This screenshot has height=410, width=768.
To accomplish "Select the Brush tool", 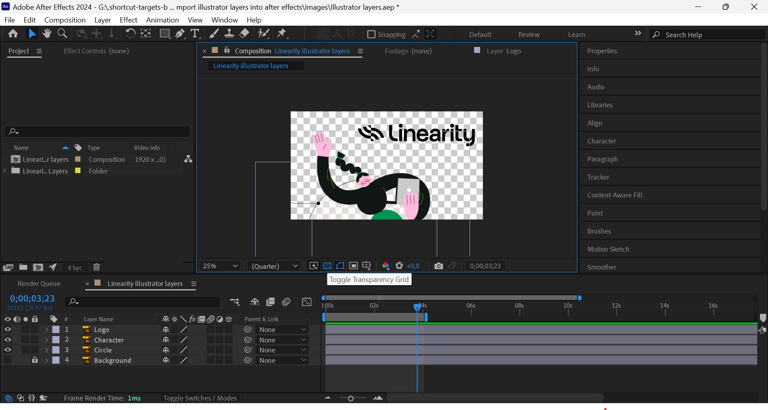I will [x=214, y=34].
